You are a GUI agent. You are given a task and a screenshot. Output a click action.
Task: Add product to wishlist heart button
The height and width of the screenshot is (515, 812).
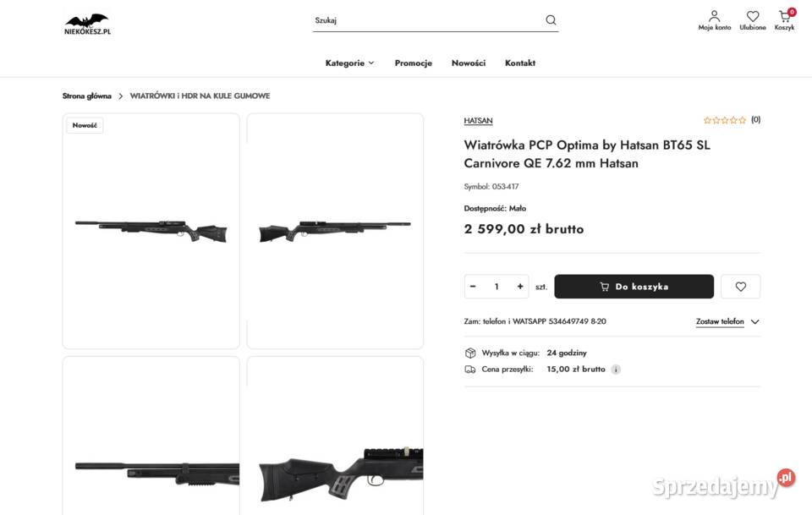click(x=741, y=287)
